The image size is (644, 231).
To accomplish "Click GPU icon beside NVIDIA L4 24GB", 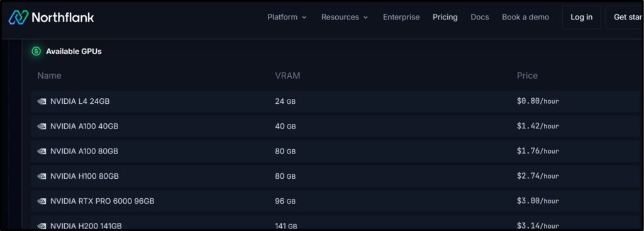I will 42,101.
